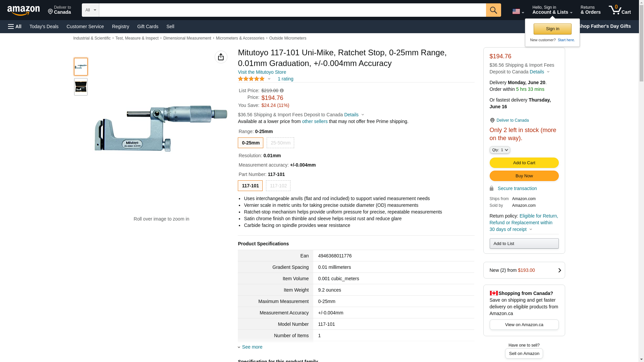Choose part number 117-102
Screen dimensions: 644x362
point(278,186)
